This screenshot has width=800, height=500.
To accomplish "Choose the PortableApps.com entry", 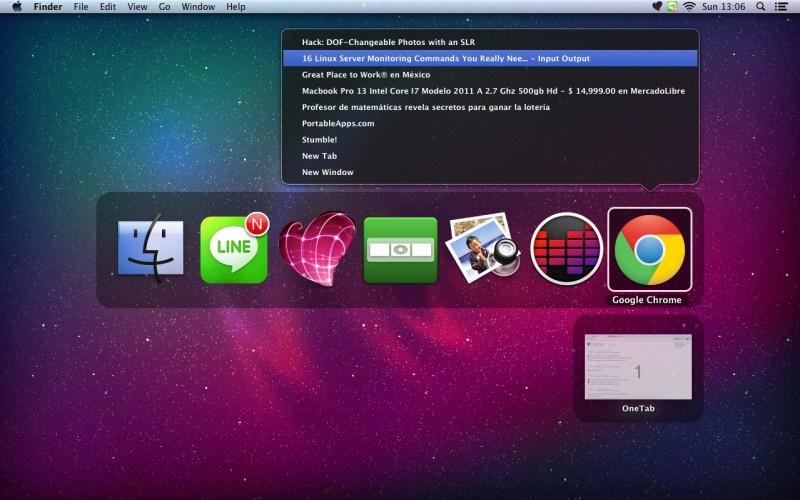I will point(338,123).
